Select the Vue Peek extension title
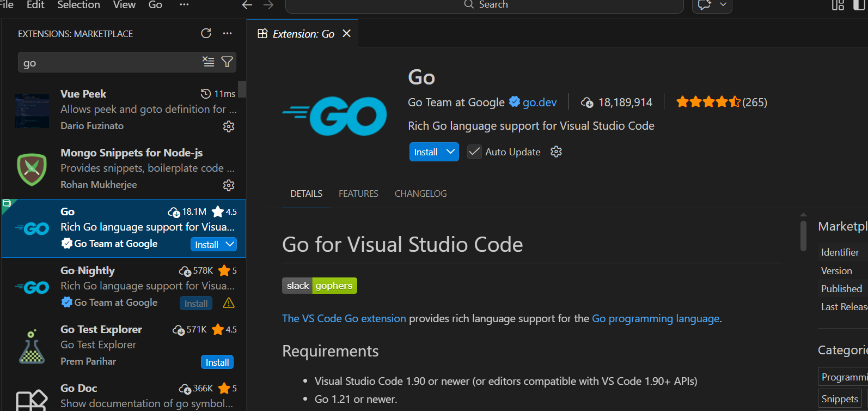The width and height of the screenshot is (868, 411). (x=83, y=94)
